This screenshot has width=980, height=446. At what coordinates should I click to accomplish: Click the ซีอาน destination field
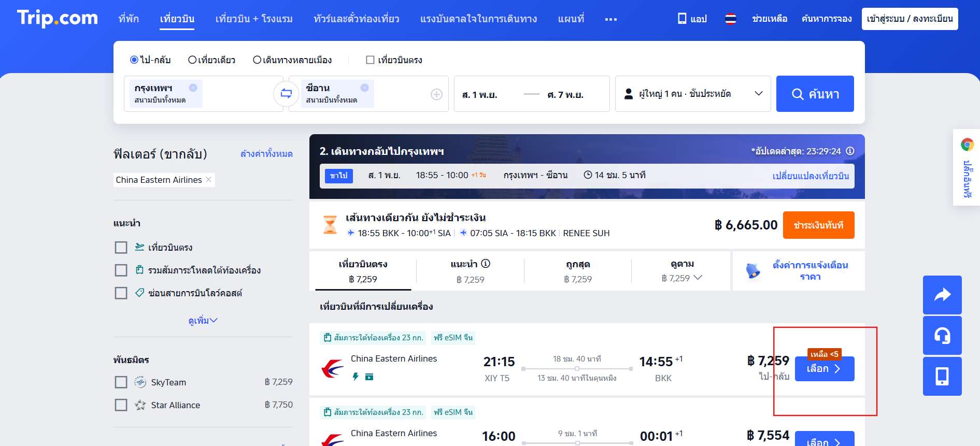pos(369,94)
